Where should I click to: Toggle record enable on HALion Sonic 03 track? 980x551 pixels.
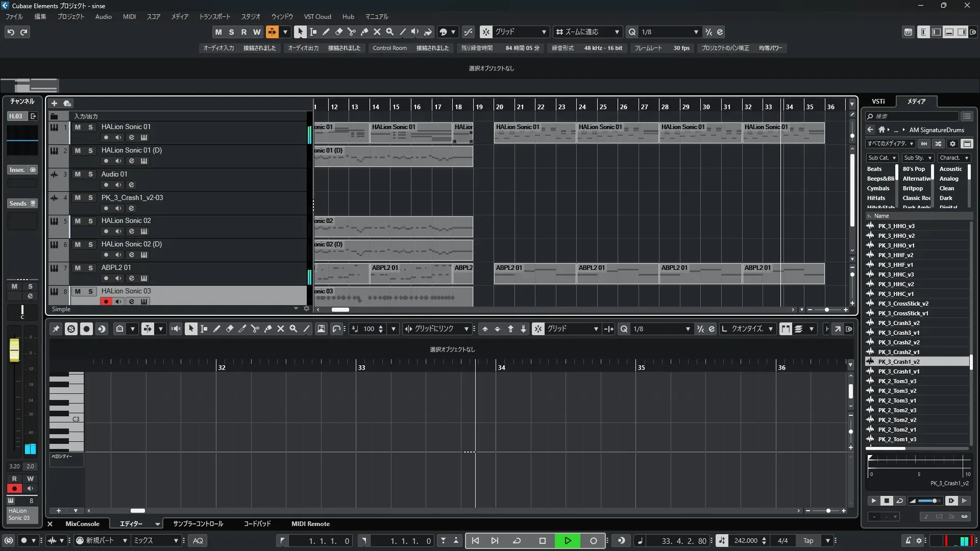point(106,302)
